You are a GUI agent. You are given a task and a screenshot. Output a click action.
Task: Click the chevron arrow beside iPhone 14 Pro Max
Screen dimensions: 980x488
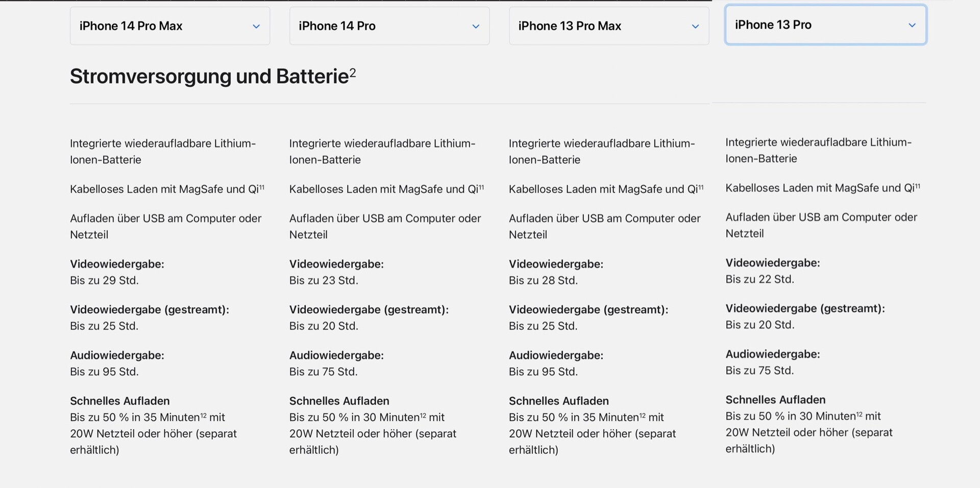pyautogui.click(x=256, y=27)
